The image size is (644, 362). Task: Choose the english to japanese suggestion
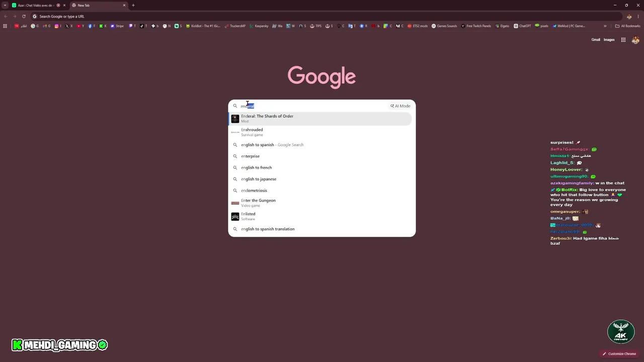click(321, 179)
